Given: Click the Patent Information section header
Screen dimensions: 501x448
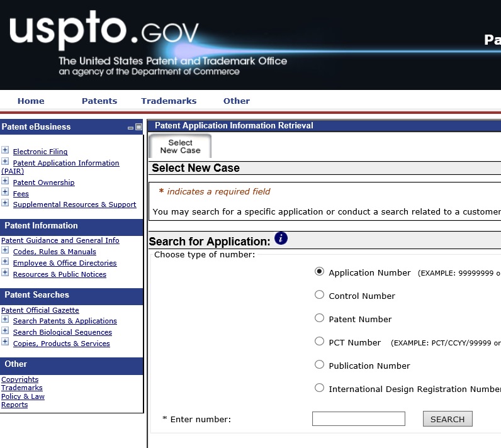Looking at the screenshot, I should point(41,225).
